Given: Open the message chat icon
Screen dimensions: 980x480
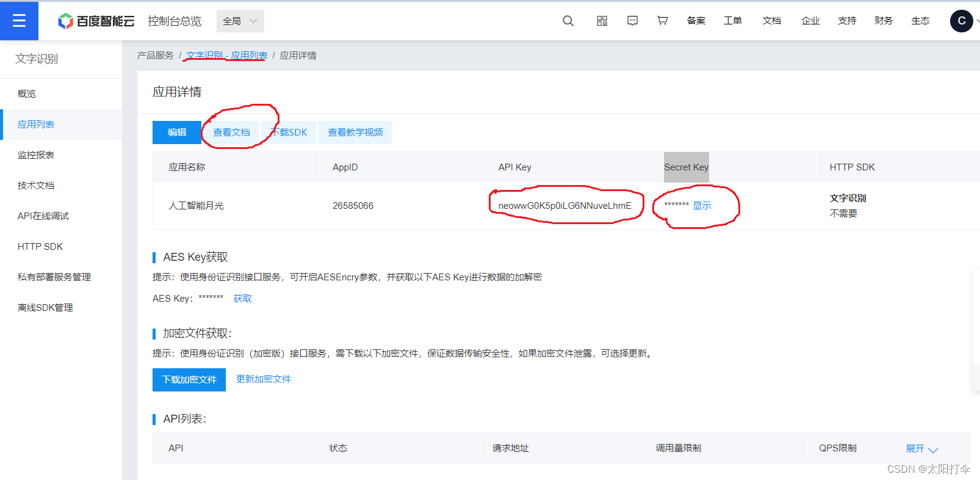Looking at the screenshot, I should click(633, 21).
